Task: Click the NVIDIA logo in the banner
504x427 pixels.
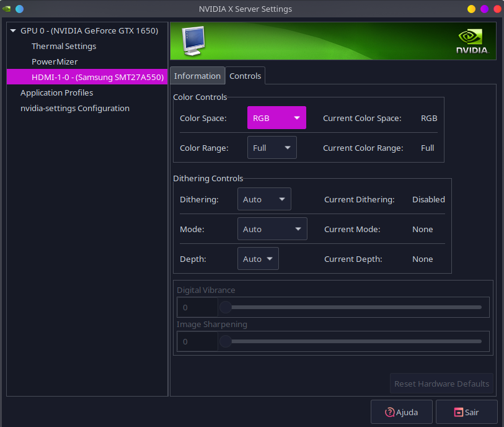Action: pyautogui.click(x=472, y=41)
